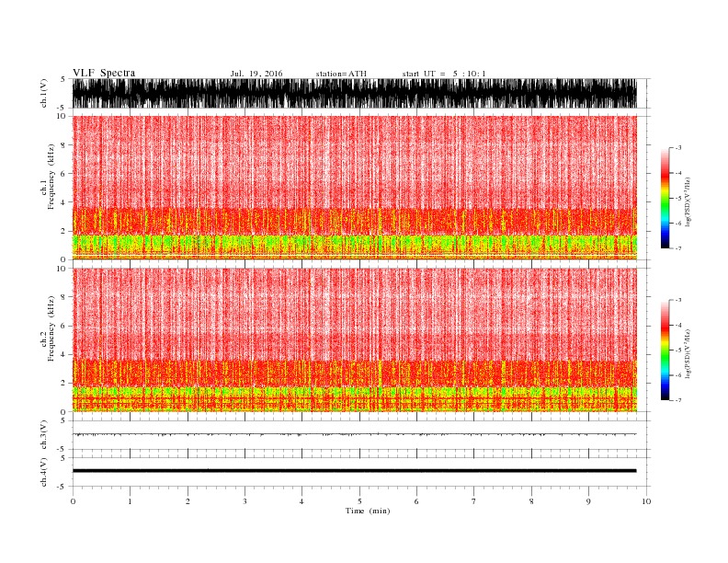728x563 pixels.
Task: Click the "VLF Spectra" plot title
Action: click(104, 73)
